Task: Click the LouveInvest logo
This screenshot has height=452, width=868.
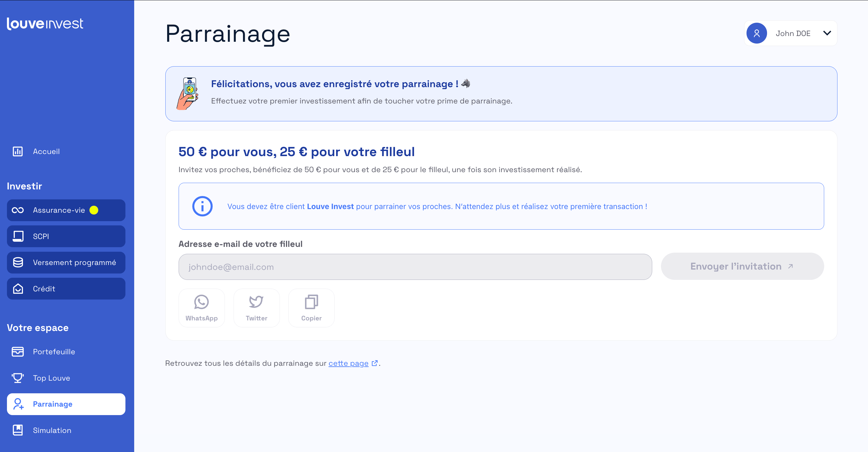Action: coord(45,24)
